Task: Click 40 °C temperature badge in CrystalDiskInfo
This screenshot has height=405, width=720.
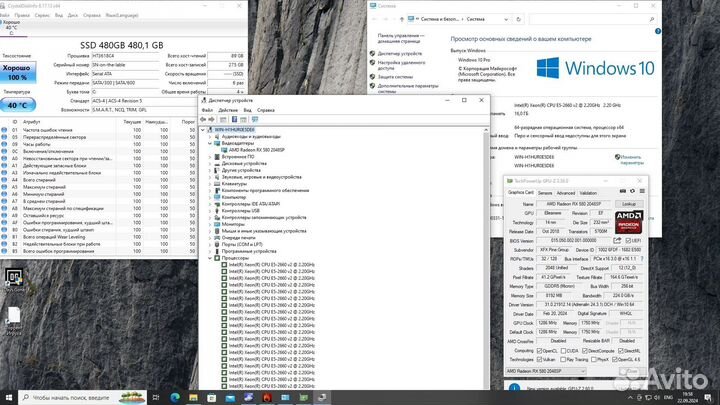Action: pos(17,105)
